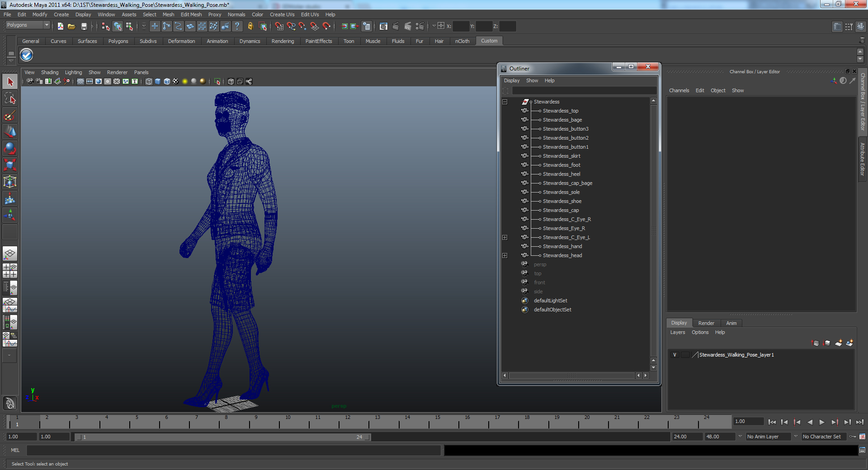Click the time range slider bar
Screen dimensions: 868x470
pyautogui.click(x=222, y=437)
